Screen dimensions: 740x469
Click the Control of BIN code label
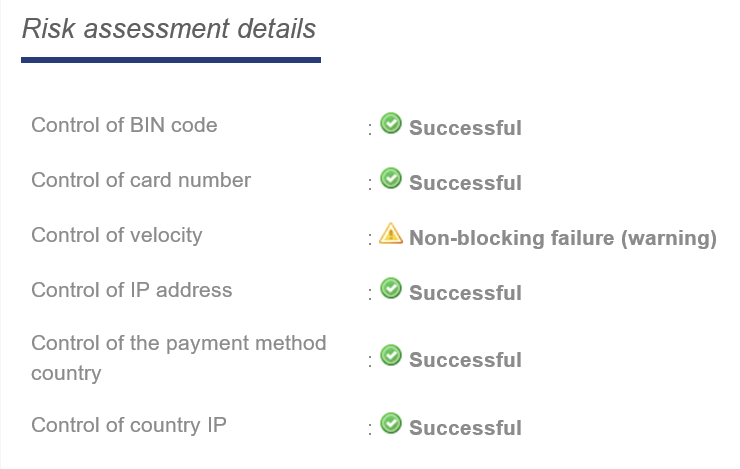[124, 126]
